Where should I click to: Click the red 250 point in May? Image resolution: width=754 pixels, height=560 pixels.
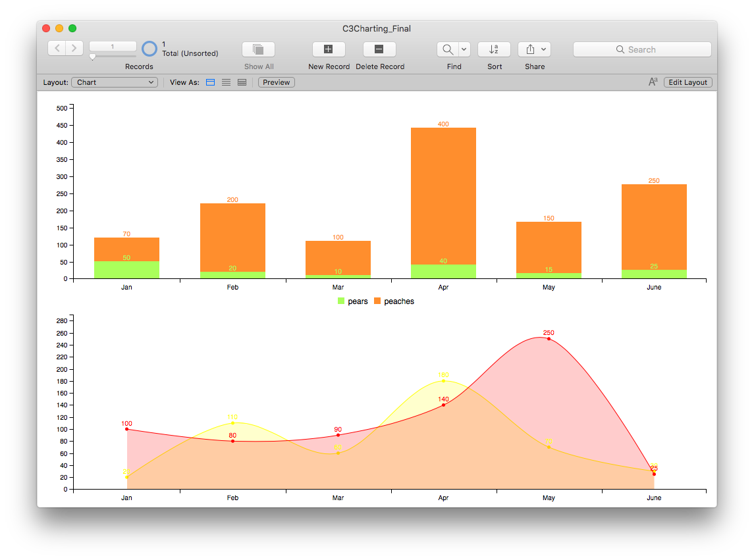click(x=549, y=339)
